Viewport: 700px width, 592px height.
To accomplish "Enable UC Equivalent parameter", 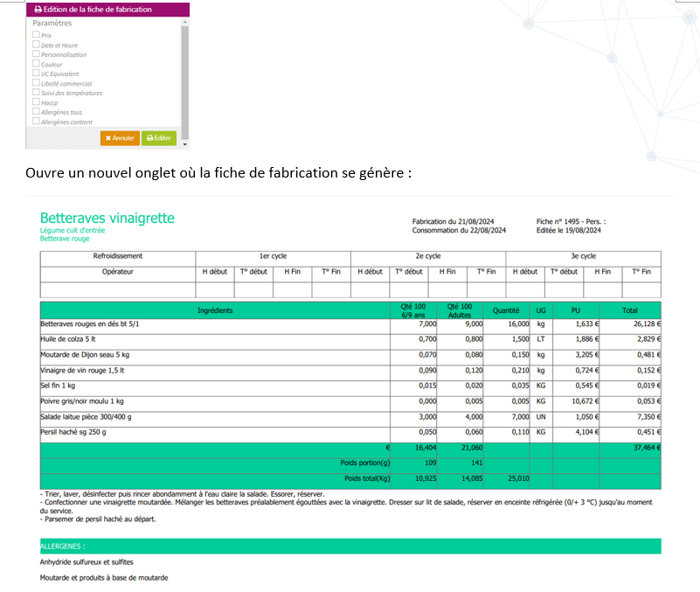I will pos(36,73).
